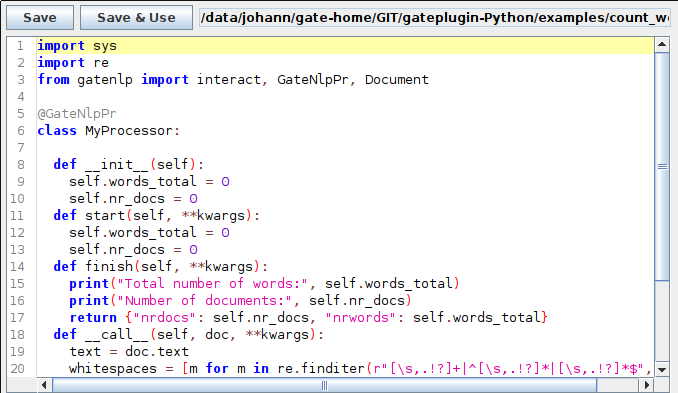Click 'def __call__(self, doc, **kwargs):' line
This screenshot has height=393, width=678.
click(x=188, y=335)
